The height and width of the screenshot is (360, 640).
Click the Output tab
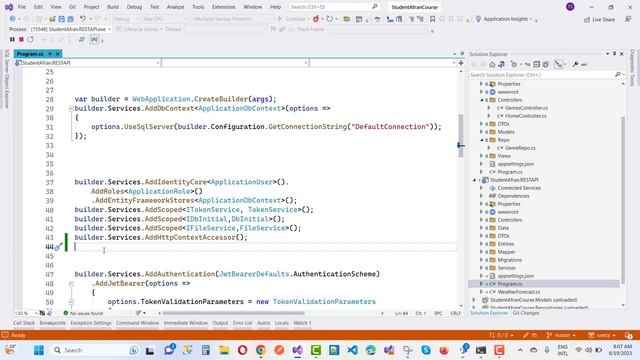pos(220,323)
